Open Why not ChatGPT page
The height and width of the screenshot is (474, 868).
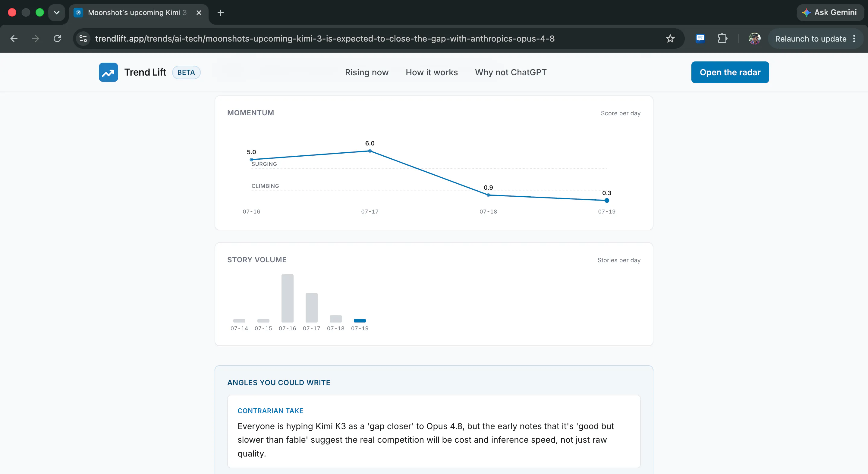coord(511,72)
